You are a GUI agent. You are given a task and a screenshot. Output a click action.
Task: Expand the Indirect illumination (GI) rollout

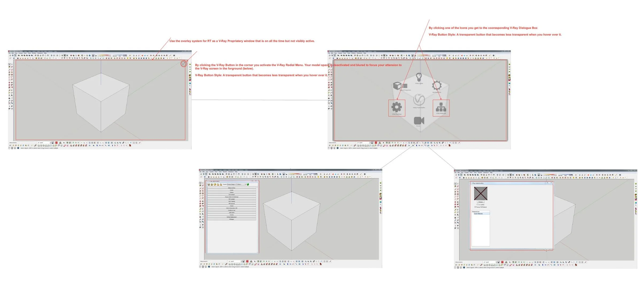(232, 208)
